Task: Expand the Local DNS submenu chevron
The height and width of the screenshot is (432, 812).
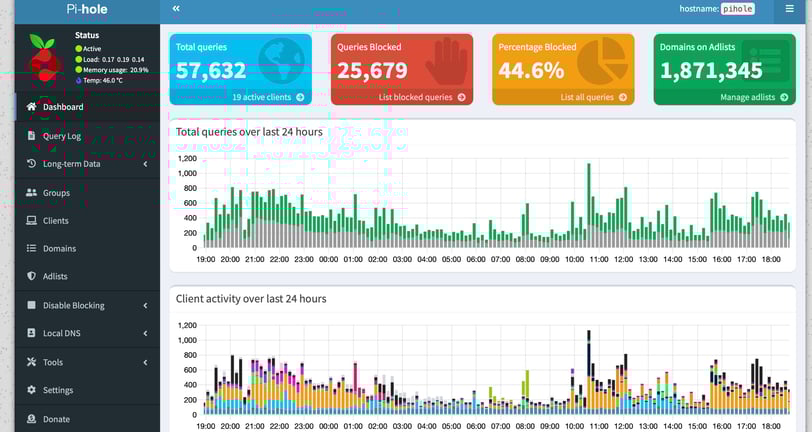Action: [146, 333]
